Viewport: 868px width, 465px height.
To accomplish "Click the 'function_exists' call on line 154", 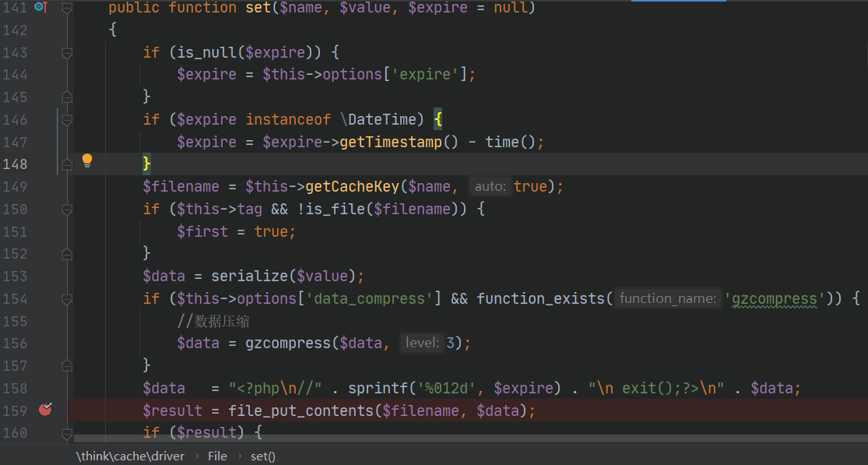I will point(540,299).
